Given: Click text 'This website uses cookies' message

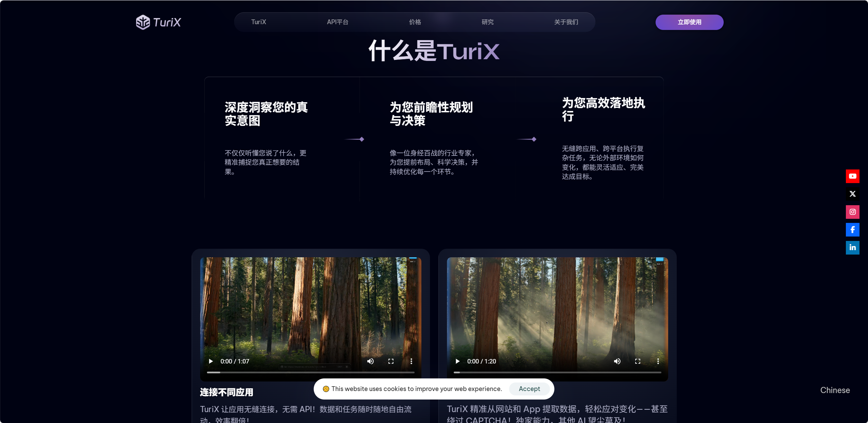Looking at the screenshot, I should [x=417, y=389].
